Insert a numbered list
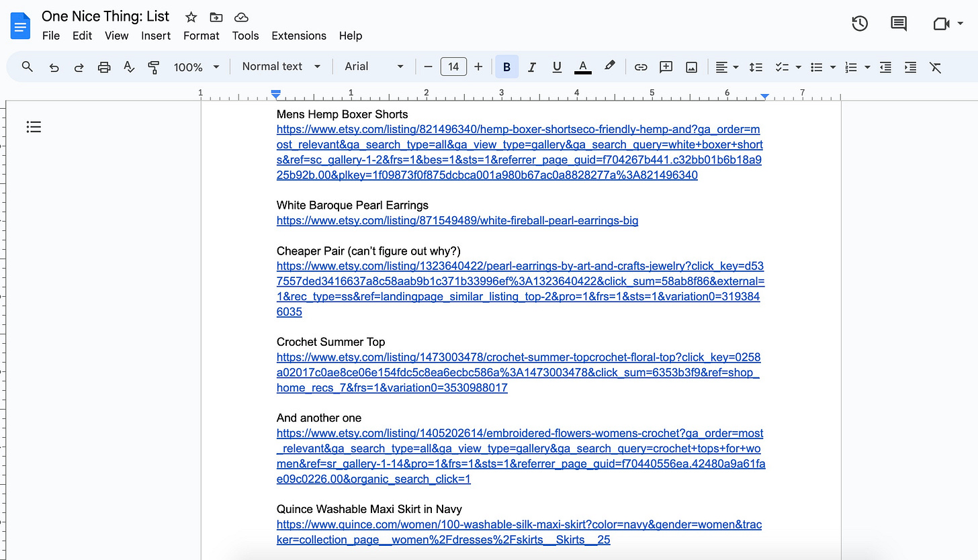 tap(851, 66)
